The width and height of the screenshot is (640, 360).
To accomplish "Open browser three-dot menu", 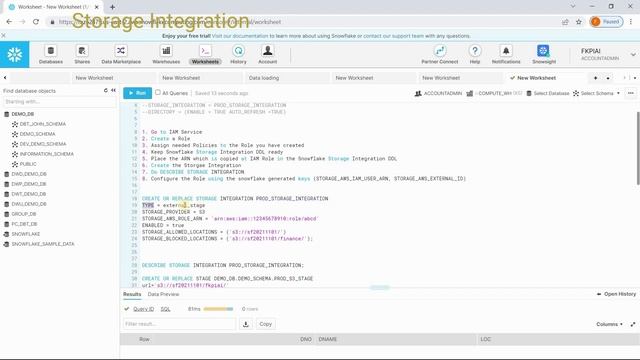I will (631, 22).
